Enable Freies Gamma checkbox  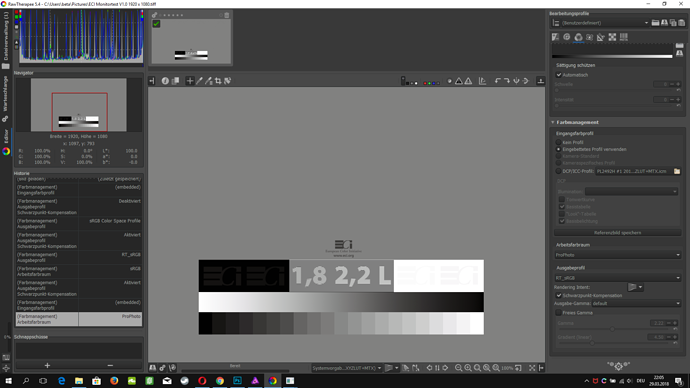558,313
